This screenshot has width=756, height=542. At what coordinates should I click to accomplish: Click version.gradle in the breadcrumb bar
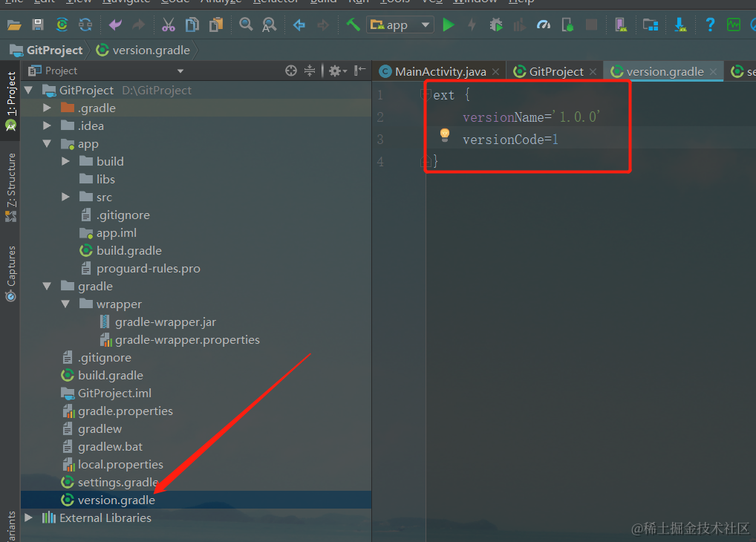click(x=143, y=50)
